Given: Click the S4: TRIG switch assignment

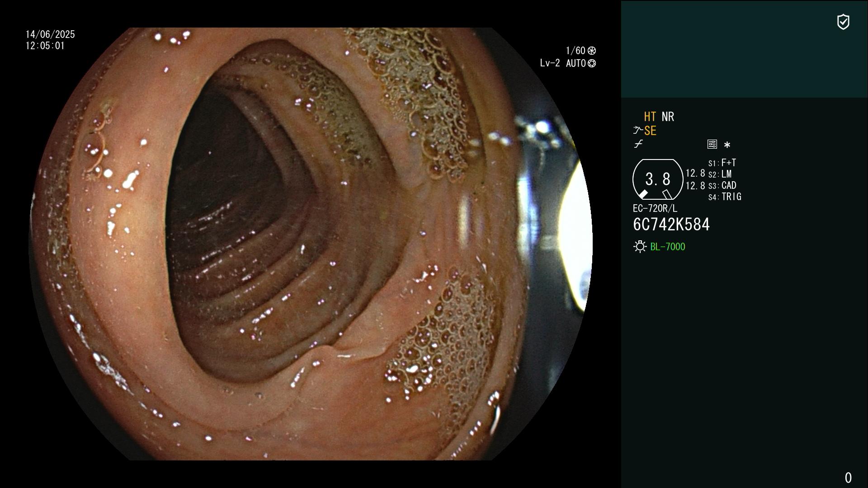Looking at the screenshot, I should click(725, 197).
